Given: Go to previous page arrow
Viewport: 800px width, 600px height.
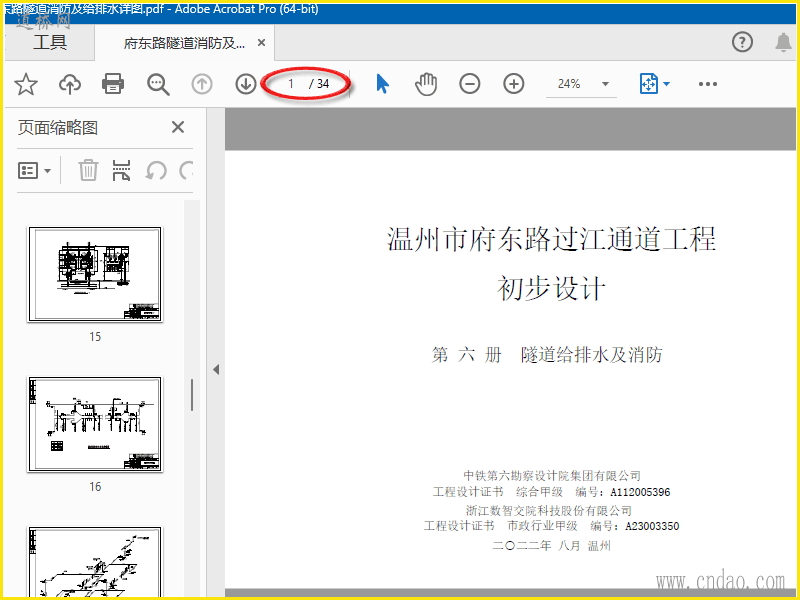Looking at the screenshot, I should tap(202, 84).
